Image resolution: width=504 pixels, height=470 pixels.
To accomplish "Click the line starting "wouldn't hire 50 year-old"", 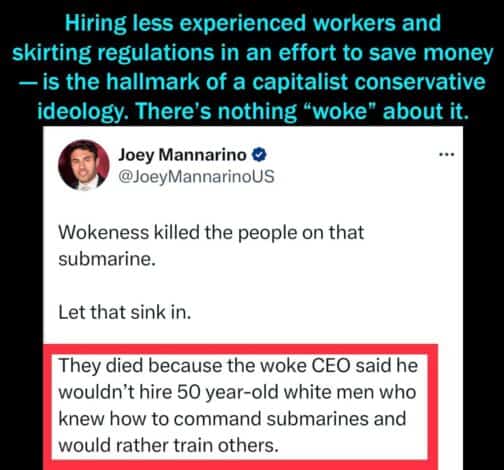I will tap(237, 392).
